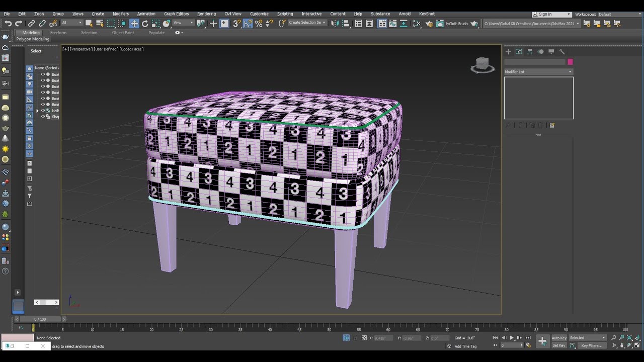Activate the Select and Move tool
The image size is (644, 362).
coord(134,23)
